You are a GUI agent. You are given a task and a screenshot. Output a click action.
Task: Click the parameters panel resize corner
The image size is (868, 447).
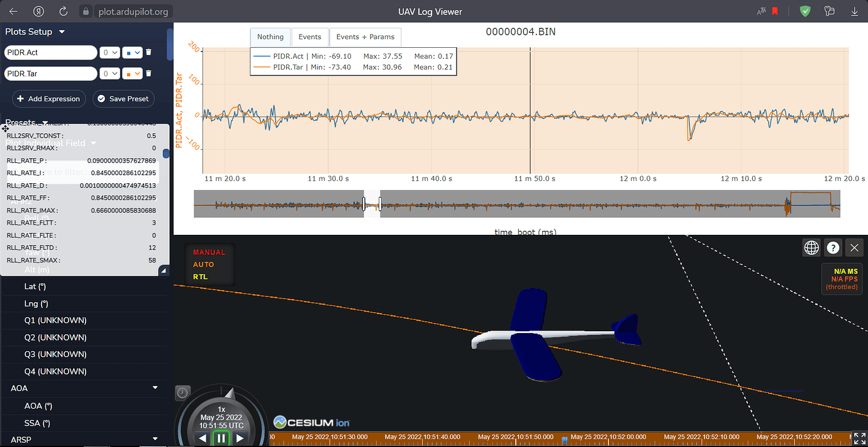[164, 270]
